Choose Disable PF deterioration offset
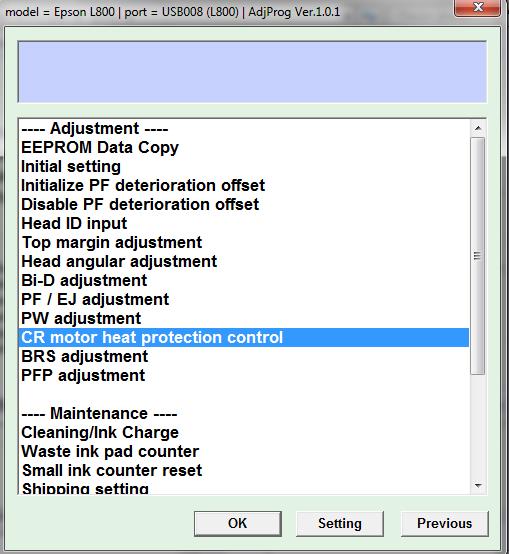This screenshot has height=554, width=509. click(244, 205)
